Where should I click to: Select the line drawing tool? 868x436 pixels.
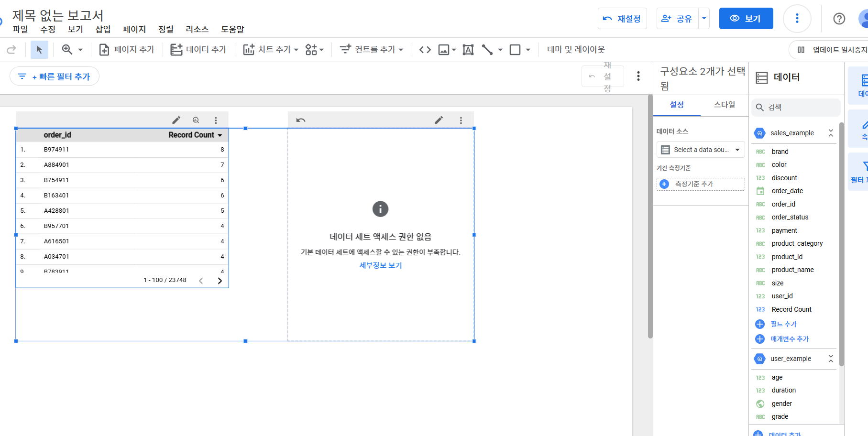pos(487,50)
